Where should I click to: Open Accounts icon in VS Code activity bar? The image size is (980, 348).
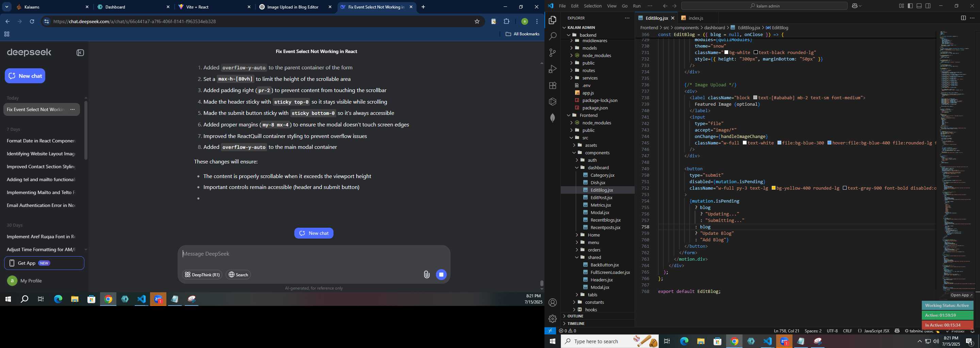(553, 302)
